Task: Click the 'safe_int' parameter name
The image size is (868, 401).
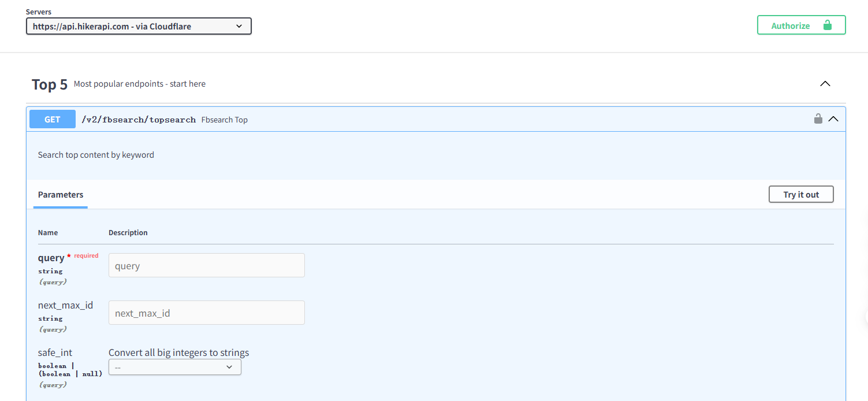Action: [x=55, y=352]
